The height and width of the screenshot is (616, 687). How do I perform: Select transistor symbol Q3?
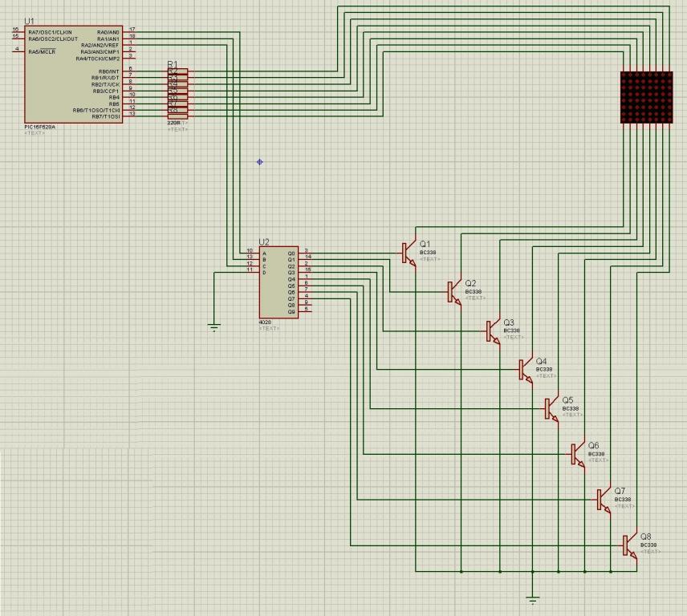[x=493, y=331]
